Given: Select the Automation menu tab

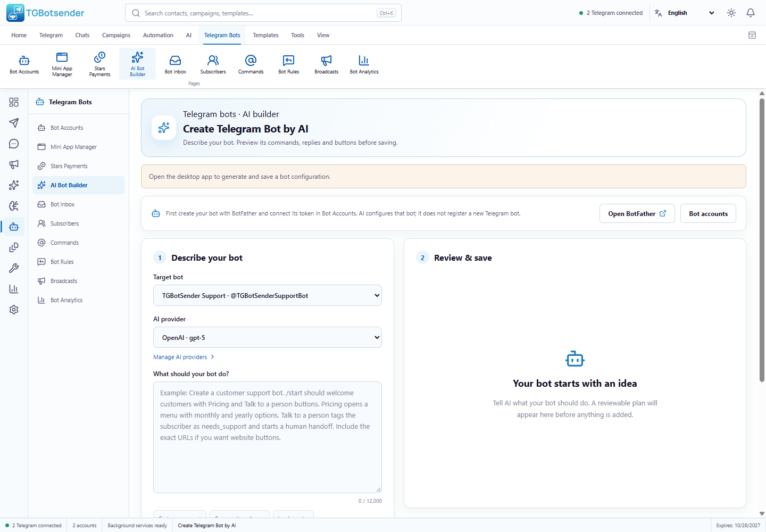Looking at the screenshot, I should (158, 35).
